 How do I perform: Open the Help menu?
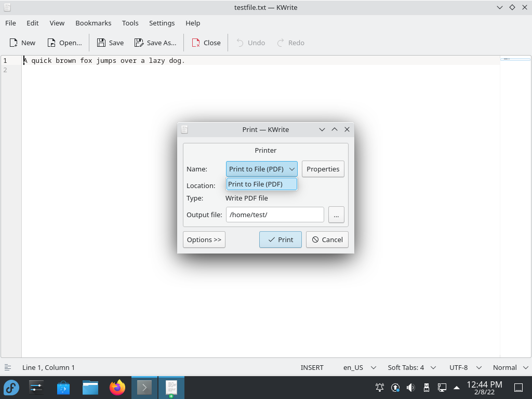point(193,23)
